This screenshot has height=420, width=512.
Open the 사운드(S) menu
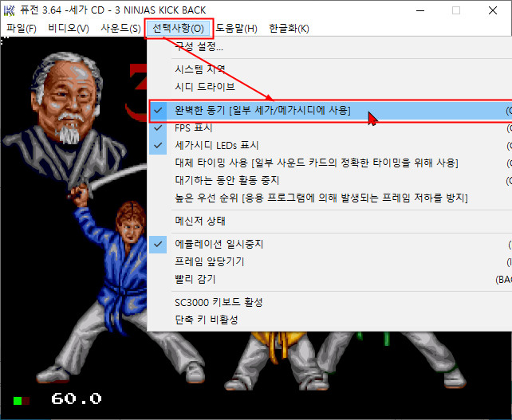(120, 29)
